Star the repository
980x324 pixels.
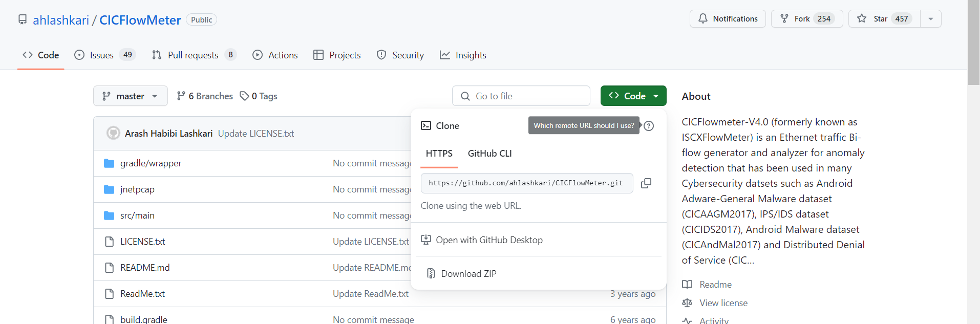coord(884,19)
